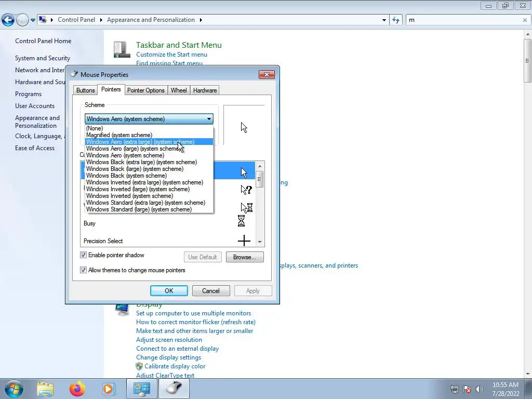Toggle Allow themes to change mouse pointers

tap(83, 270)
